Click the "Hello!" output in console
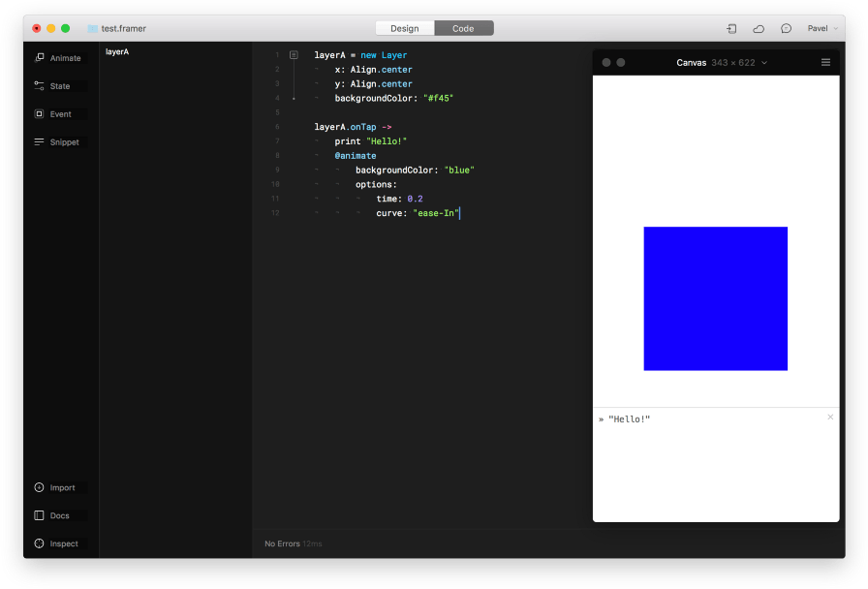868x589 pixels. tap(629, 419)
